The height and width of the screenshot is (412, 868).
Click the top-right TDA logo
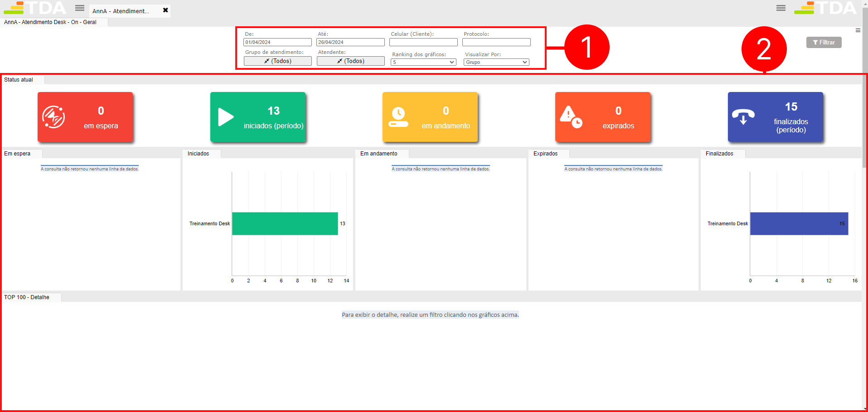click(825, 8)
